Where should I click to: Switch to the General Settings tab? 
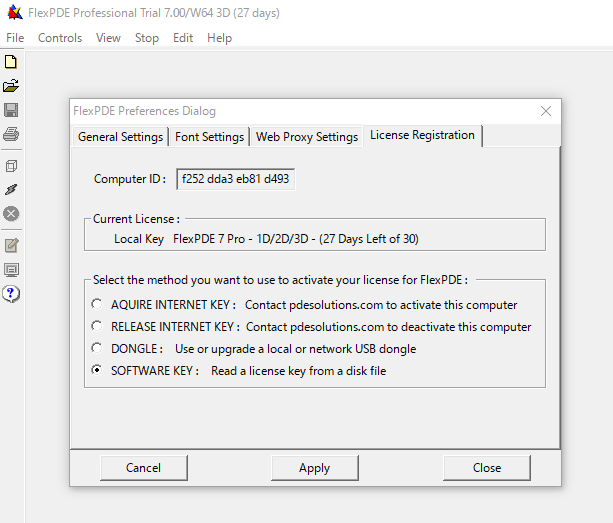coord(120,137)
